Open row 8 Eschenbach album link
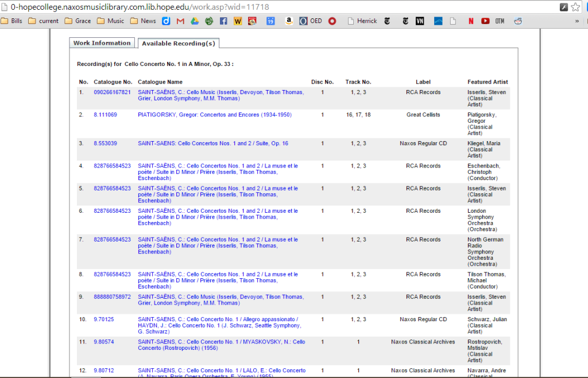The image size is (588, 378). coord(218,280)
